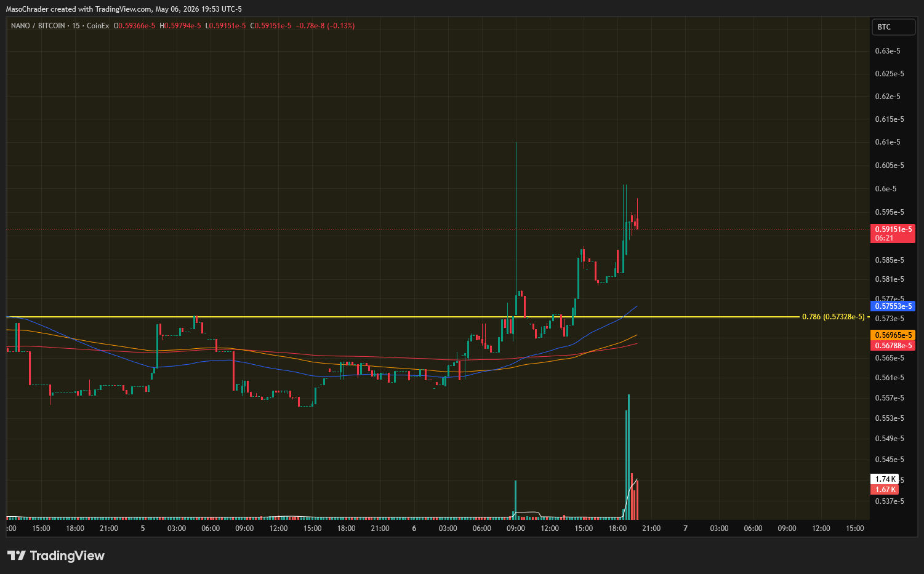Click the change value −0.78e-8 (−0.13%)

(325, 26)
